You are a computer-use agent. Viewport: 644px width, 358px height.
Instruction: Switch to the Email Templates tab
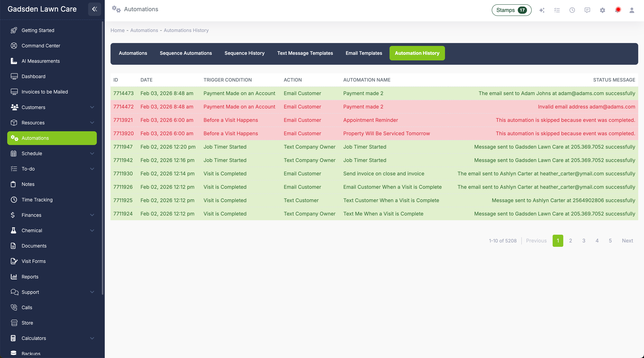[x=364, y=53]
